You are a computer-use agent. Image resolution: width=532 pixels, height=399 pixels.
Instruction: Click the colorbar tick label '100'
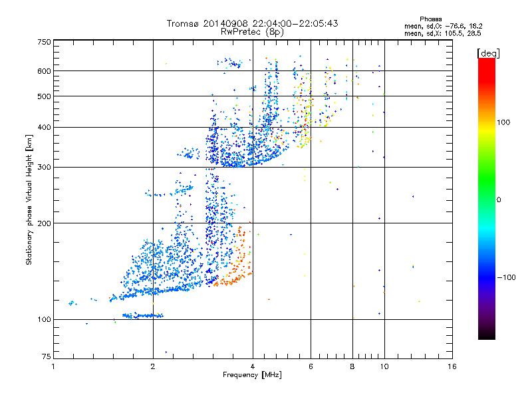pyautogui.click(x=503, y=122)
